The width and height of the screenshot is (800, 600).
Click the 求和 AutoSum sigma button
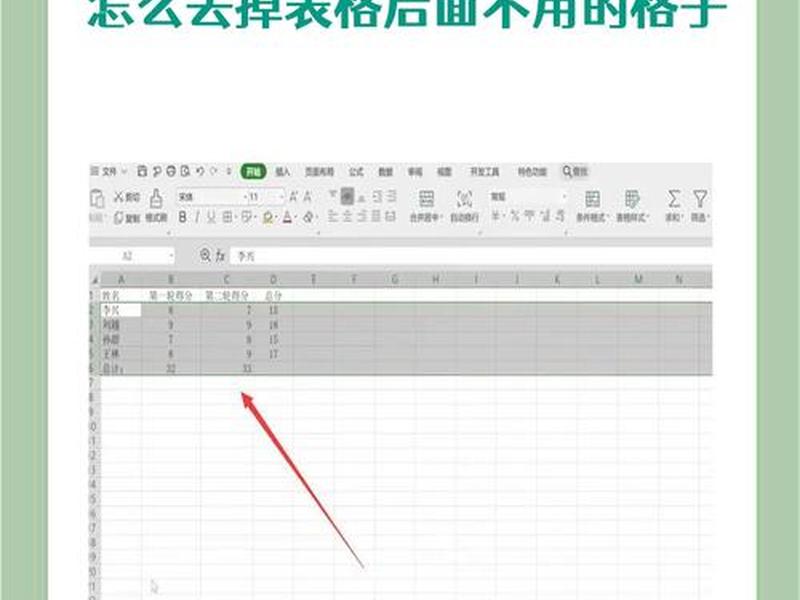pyautogui.click(x=673, y=207)
